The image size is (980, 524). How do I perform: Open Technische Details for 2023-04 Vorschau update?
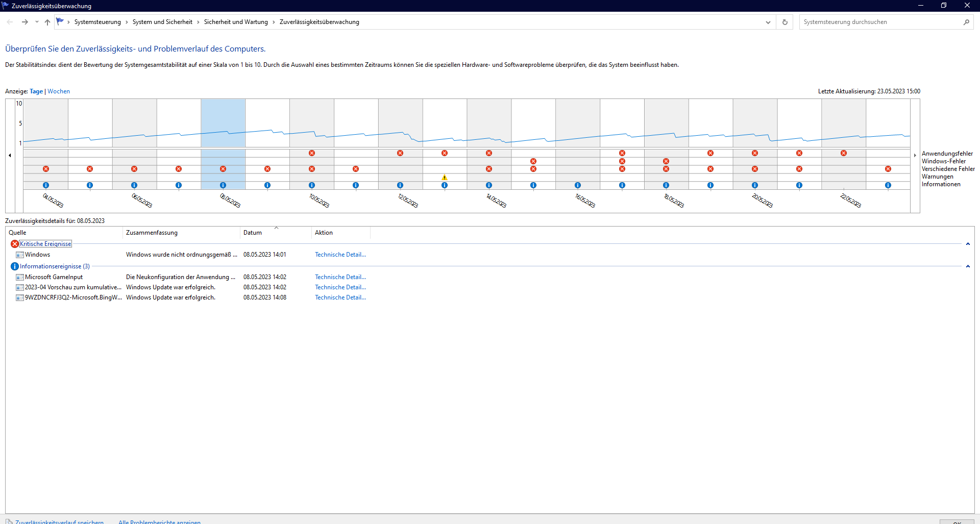click(340, 287)
